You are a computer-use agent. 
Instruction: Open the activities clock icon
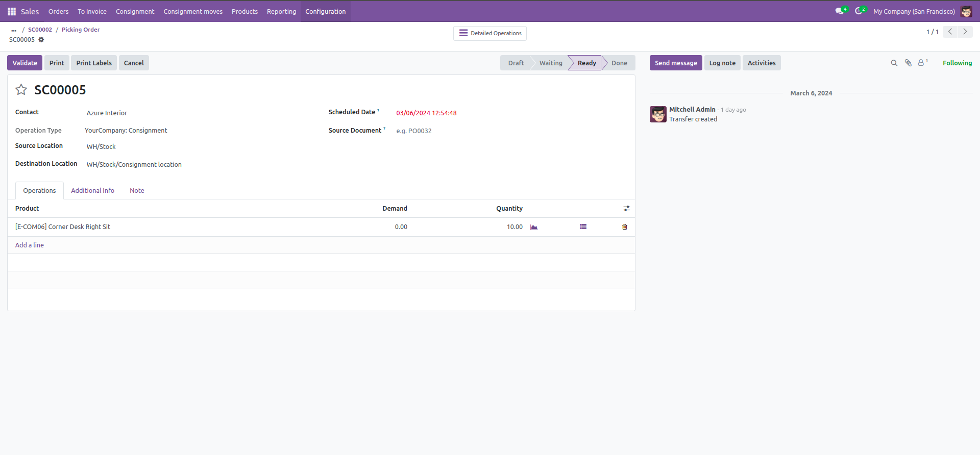[860, 11]
